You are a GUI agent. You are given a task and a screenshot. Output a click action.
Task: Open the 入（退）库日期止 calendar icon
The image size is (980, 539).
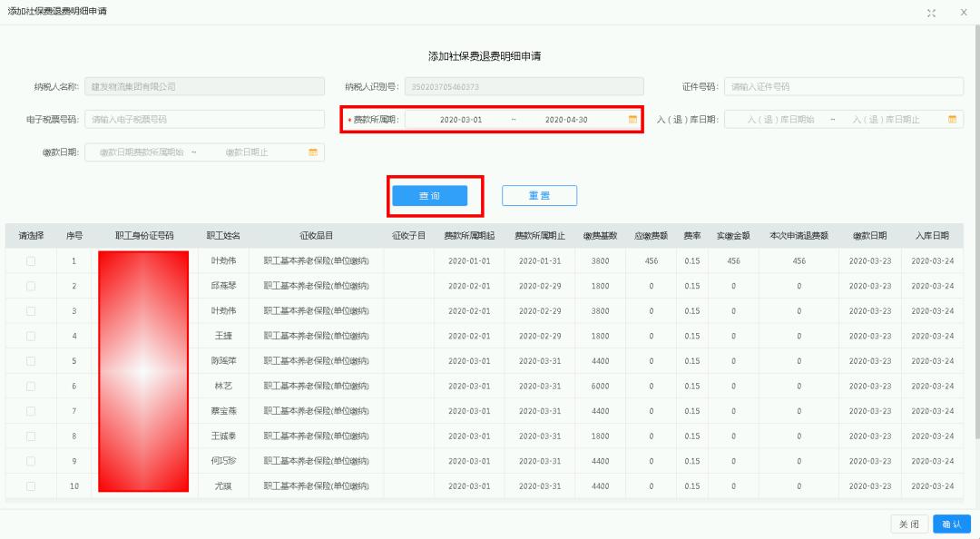tap(950, 119)
